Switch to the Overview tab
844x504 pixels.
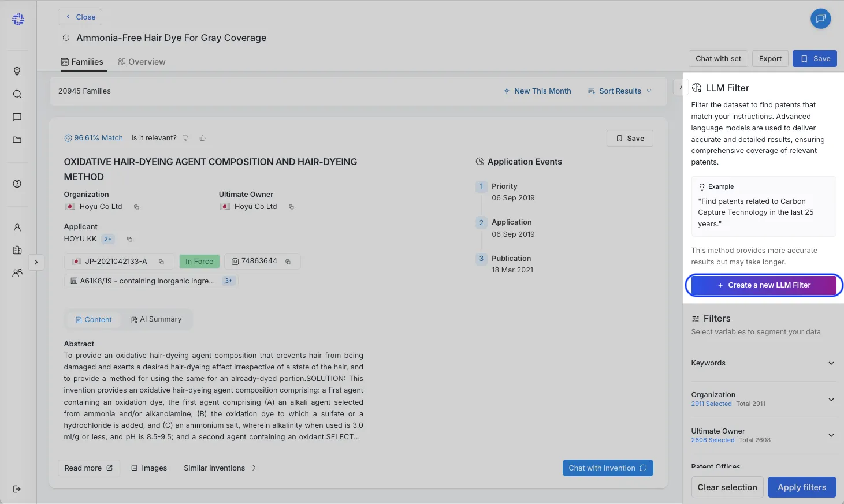142,62
